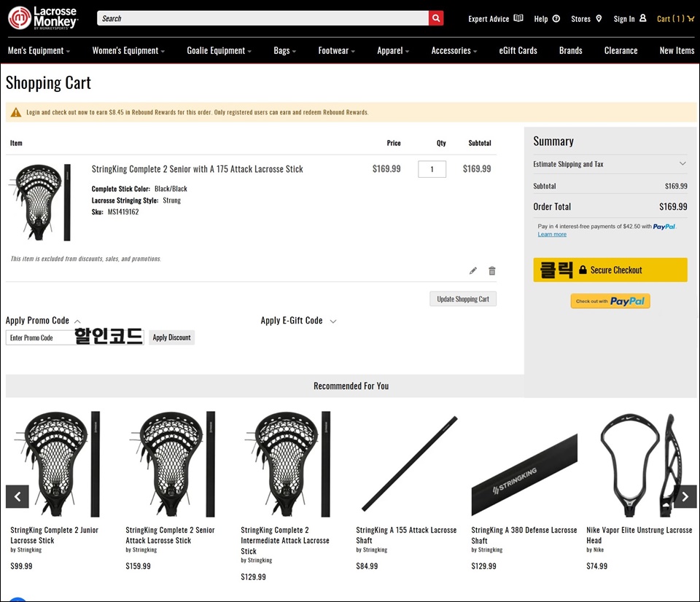Open StringKing Complete 2 Senior Attack recommended image

tap(174, 464)
